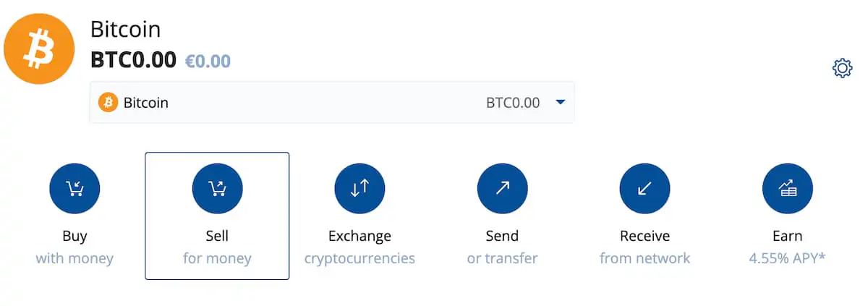Viewport: 868px width, 306px height.
Task: Click "from network" under Receive
Action: pyautogui.click(x=644, y=258)
